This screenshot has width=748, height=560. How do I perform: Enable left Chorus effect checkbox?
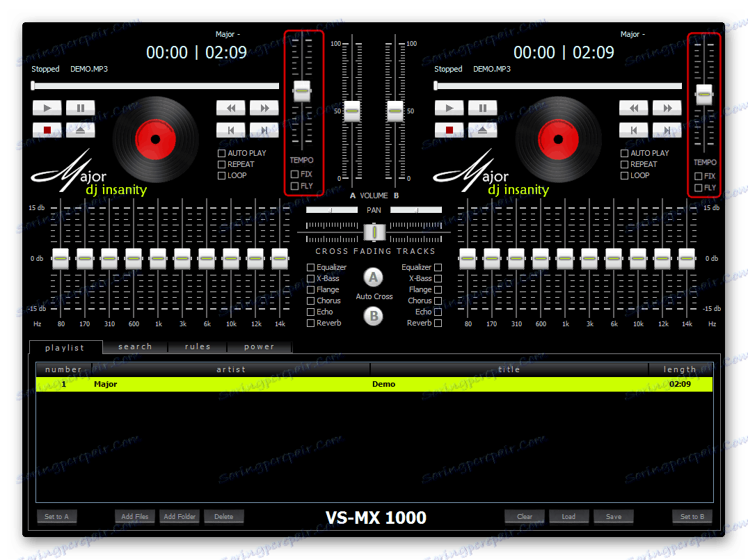pos(310,301)
